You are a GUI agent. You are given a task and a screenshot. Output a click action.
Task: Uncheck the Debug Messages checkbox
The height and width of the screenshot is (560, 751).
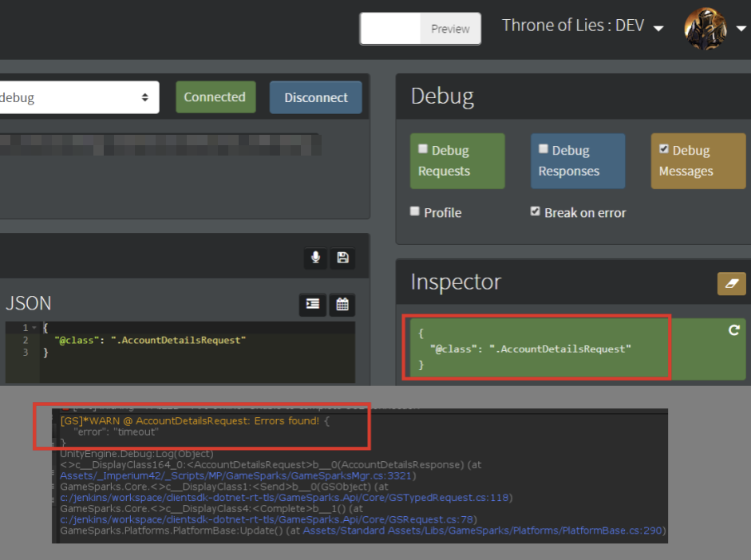(x=664, y=149)
